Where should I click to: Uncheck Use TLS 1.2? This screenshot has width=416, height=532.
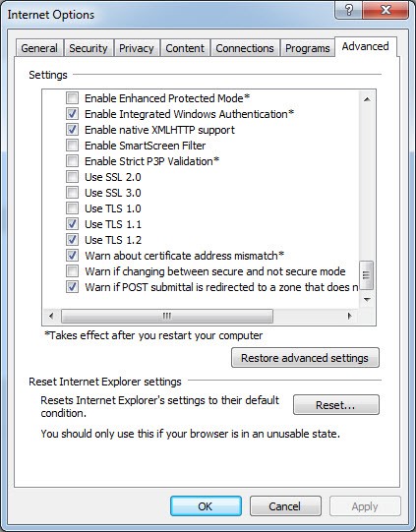tap(72, 240)
